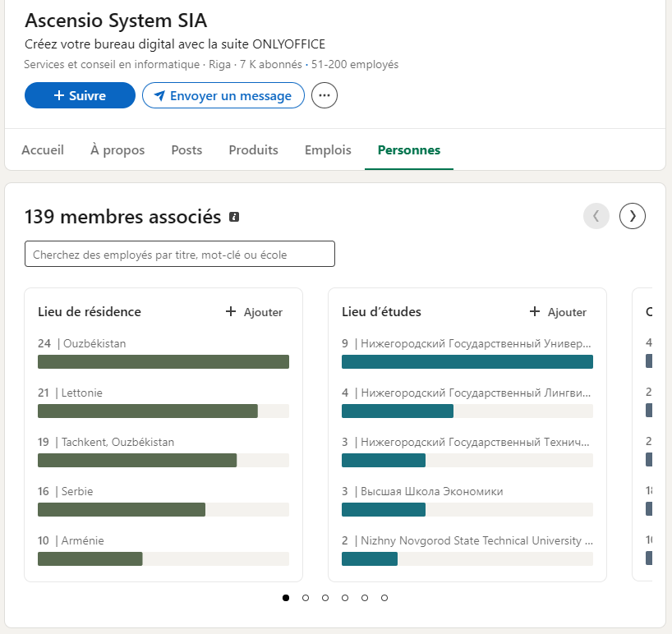Click the next carousel arrow

coord(633,216)
